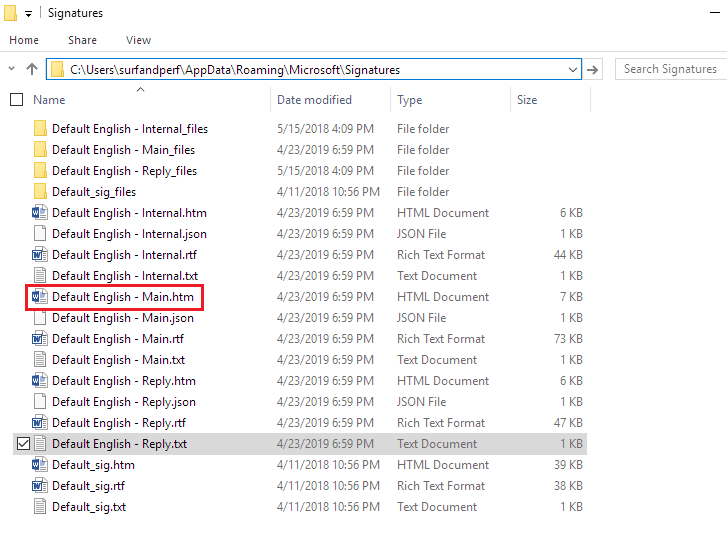
Task: Select the folder name Default_sig_files
Action: [x=94, y=192]
